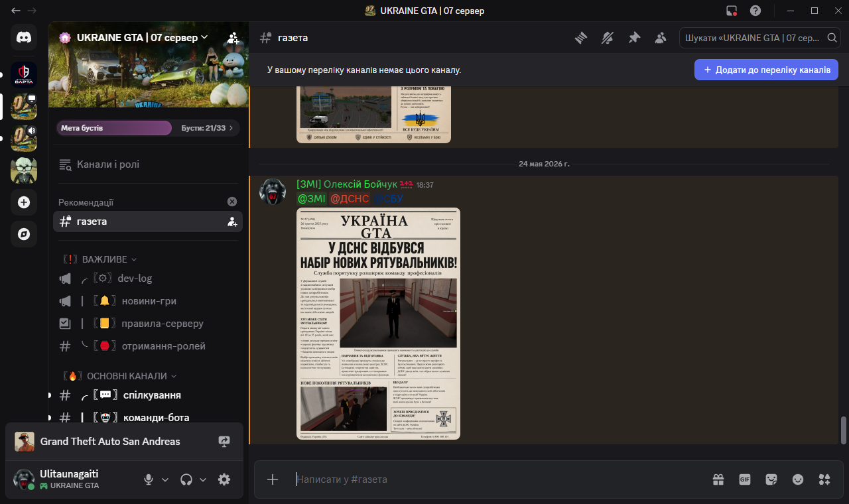Open the upper partial newspaper image
849x504 pixels.
[373, 114]
